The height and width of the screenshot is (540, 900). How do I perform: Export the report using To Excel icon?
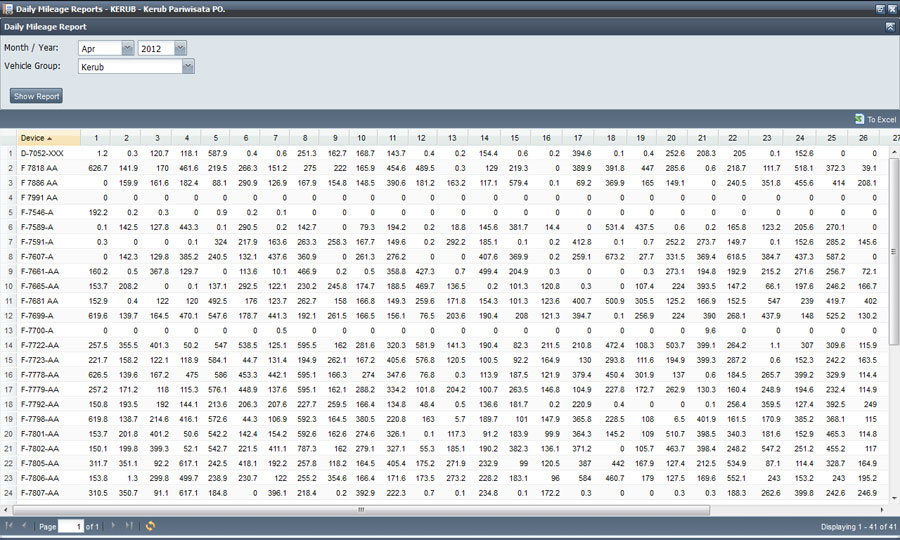pos(876,119)
